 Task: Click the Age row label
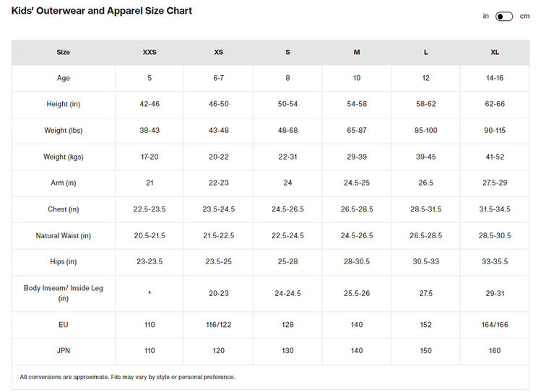tap(64, 78)
